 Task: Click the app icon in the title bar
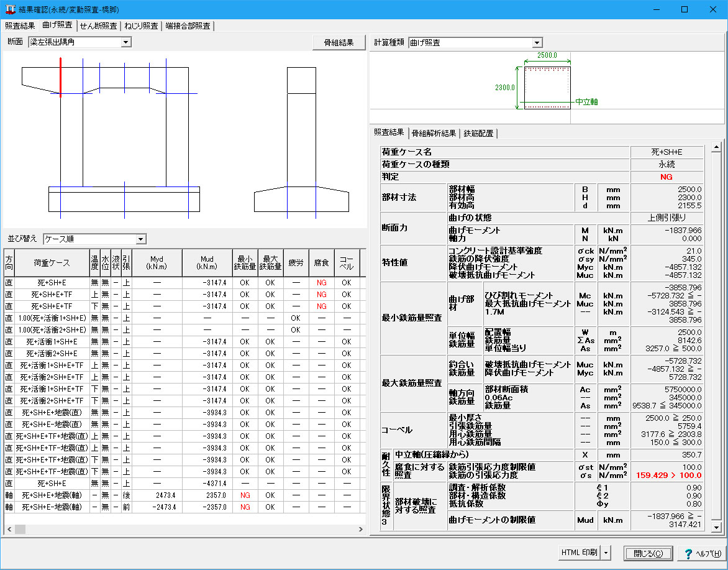click(x=9, y=10)
